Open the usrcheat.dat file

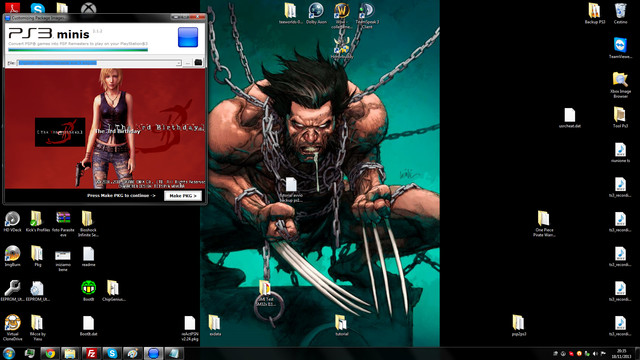(569, 118)
